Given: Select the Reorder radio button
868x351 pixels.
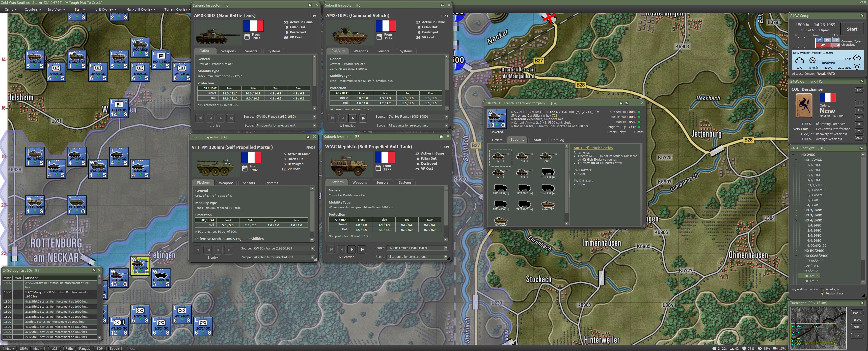Looking at the screenshot, I should pyautogui.click(x=823, y=289).
